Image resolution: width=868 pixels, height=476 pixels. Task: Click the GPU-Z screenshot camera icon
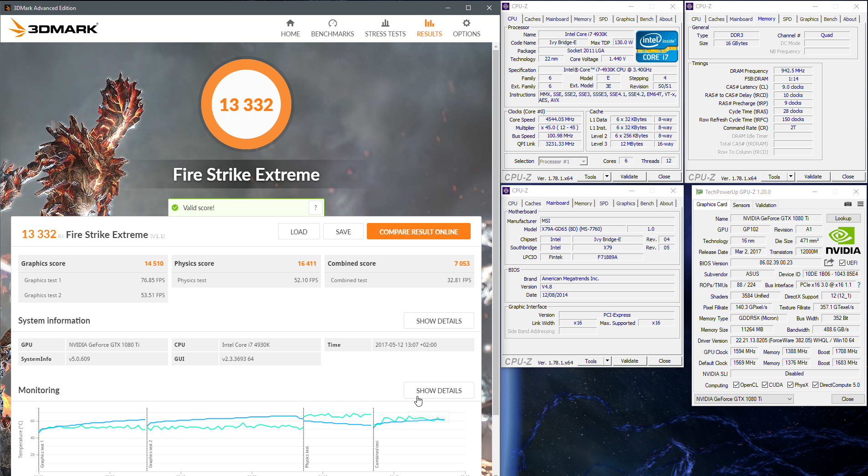(848, 204)
